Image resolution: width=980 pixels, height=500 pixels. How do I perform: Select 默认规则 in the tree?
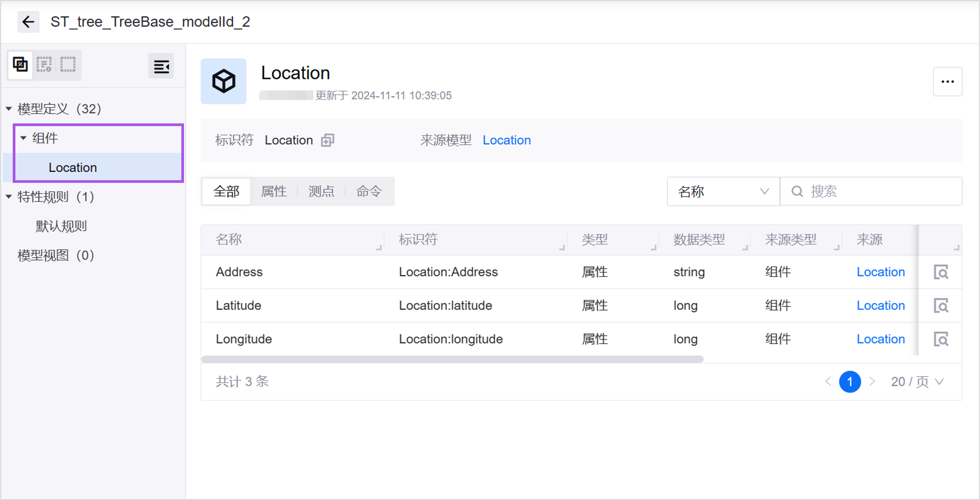point(61,226)
